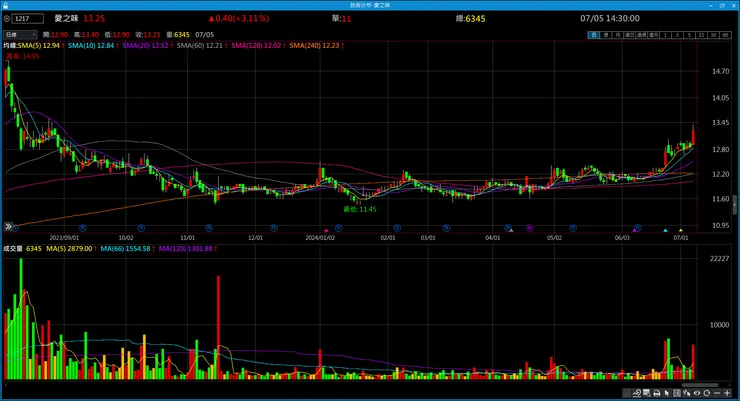Click the volume MA(120) 1301.88 label
This screenshot has height=401, width=740.
tap(187, 248)
